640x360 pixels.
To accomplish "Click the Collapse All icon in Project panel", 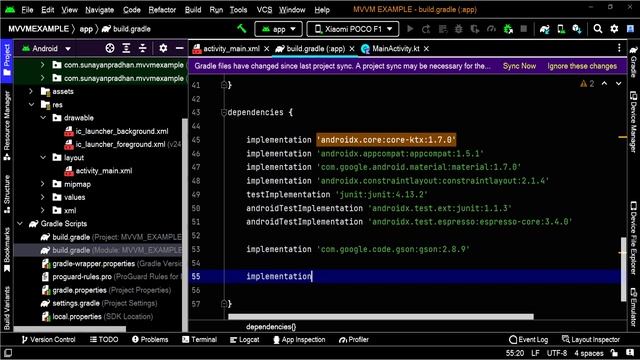I will 142,48.
